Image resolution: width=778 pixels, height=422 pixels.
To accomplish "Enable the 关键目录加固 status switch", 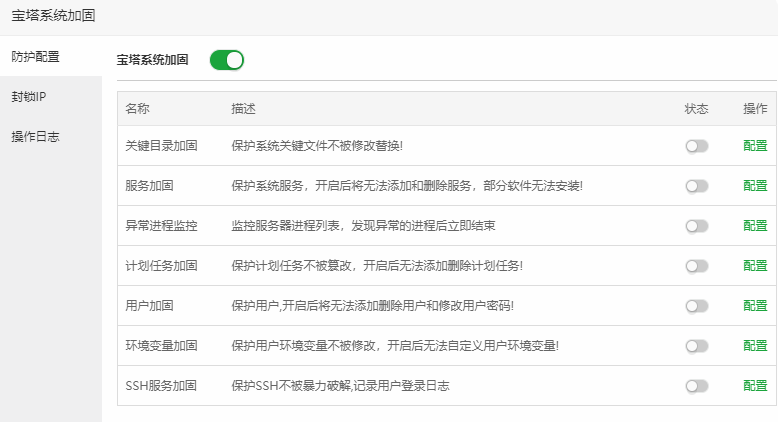I will pos(697,146).
